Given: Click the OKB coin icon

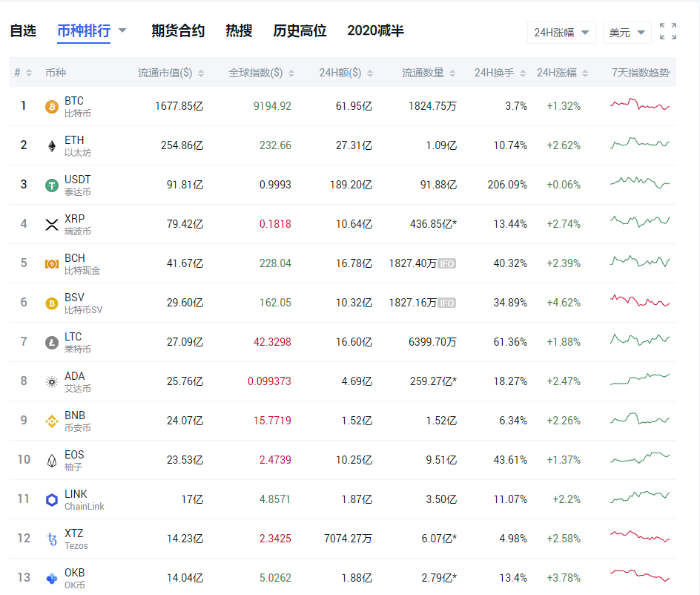Looking at the screenshot, I should (52, 579).
